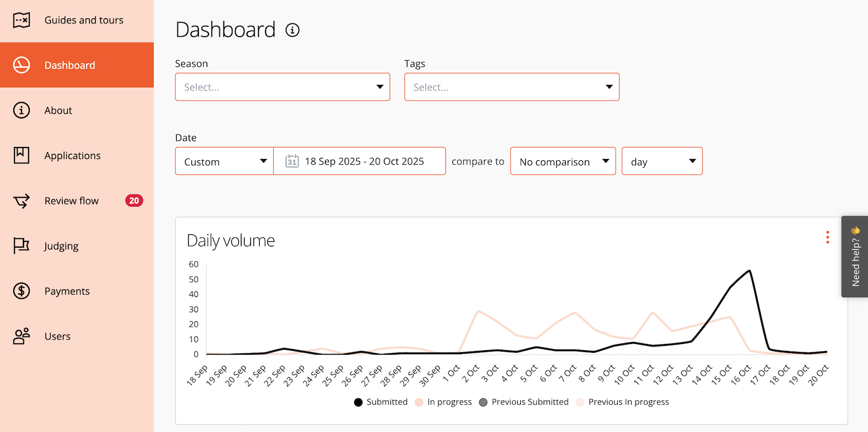Screen dimensions: 868x432
Task: Click the About info icon in sidebar
Action: click(x=22, y=110)
